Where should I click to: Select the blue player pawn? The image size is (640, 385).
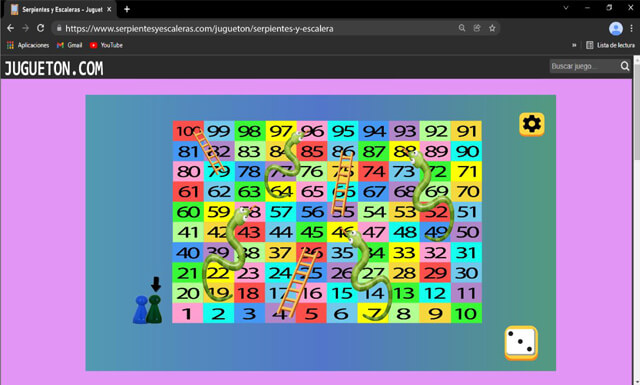coord(140,309)
